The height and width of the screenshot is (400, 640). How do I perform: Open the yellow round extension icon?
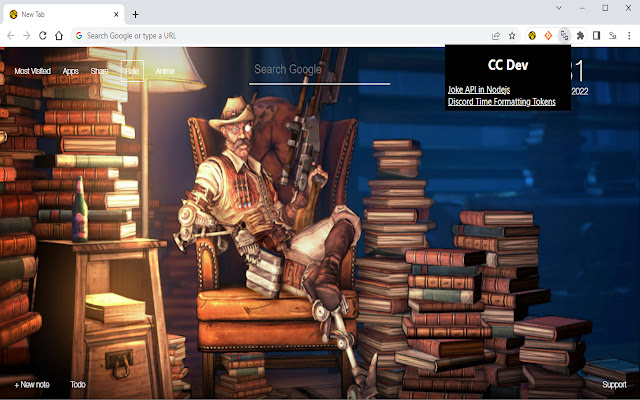532,36
